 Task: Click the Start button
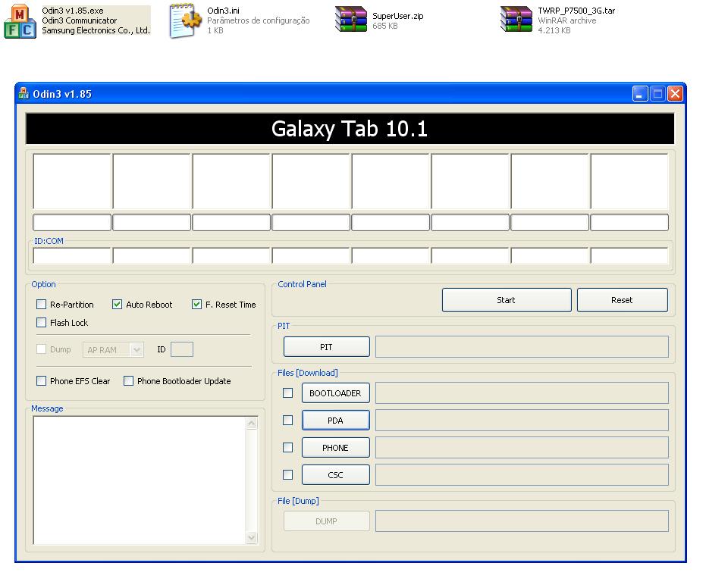click(x=507, y=300)
